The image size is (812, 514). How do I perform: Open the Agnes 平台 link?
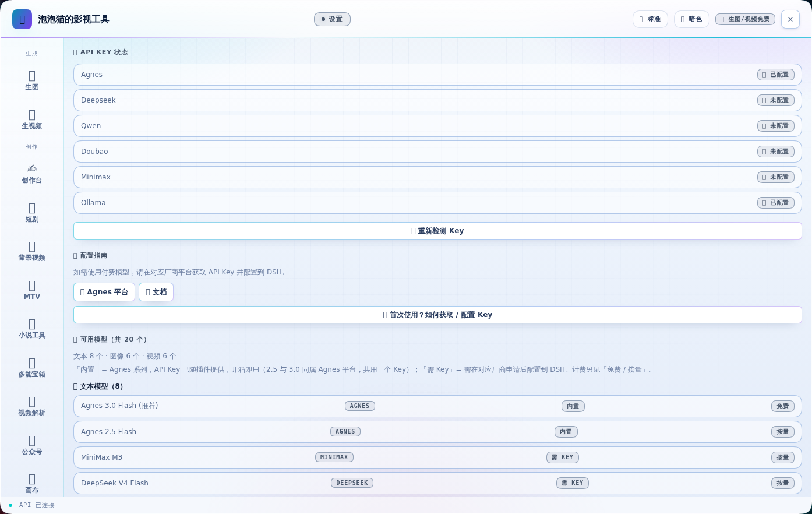coord(104,292)
